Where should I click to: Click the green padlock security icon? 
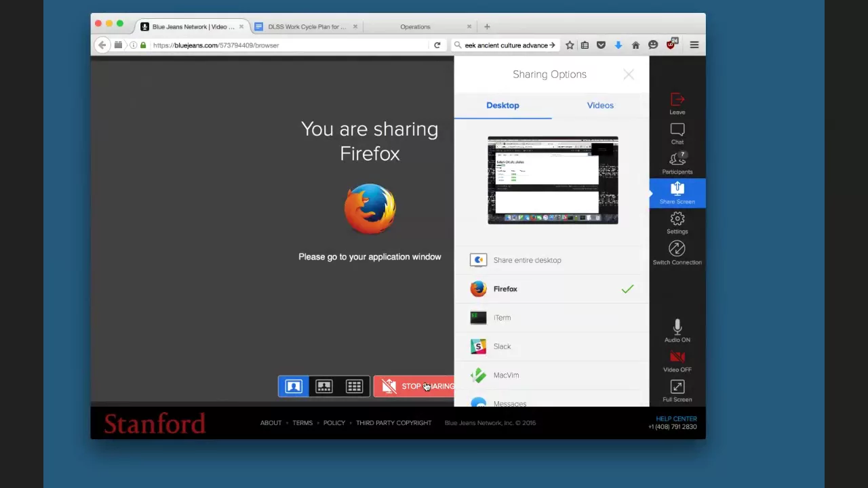143,45
